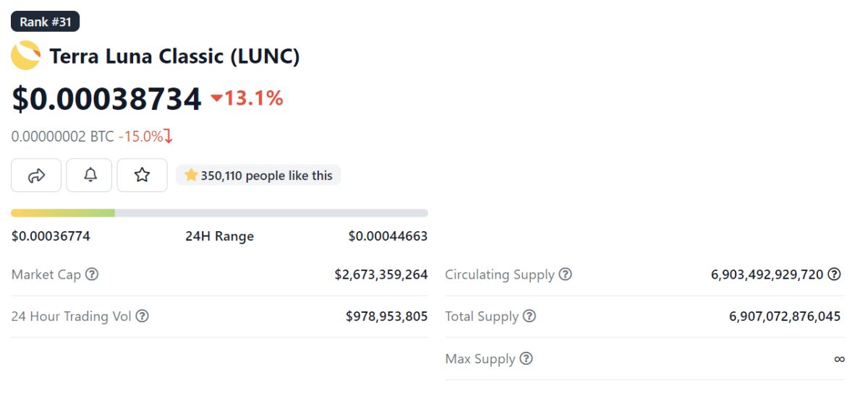Click the 24H low value $0.00036774
Screen dimensions: 868x393
[x=51, y=236]
